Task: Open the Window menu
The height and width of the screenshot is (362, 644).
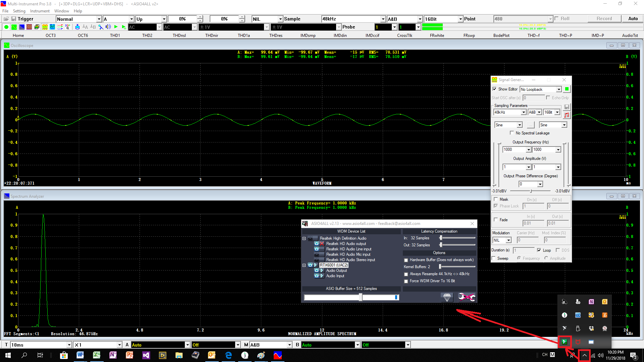Action: [62, 11]
